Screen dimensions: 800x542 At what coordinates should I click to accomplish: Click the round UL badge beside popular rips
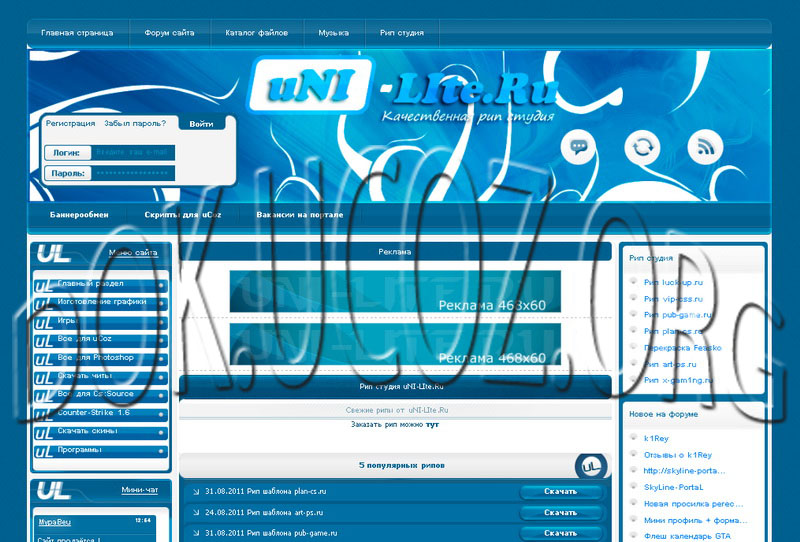(591, 466)
